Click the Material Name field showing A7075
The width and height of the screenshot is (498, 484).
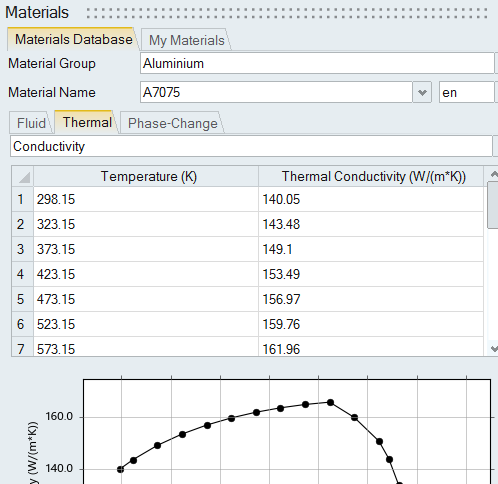click(x=276, y=92)
